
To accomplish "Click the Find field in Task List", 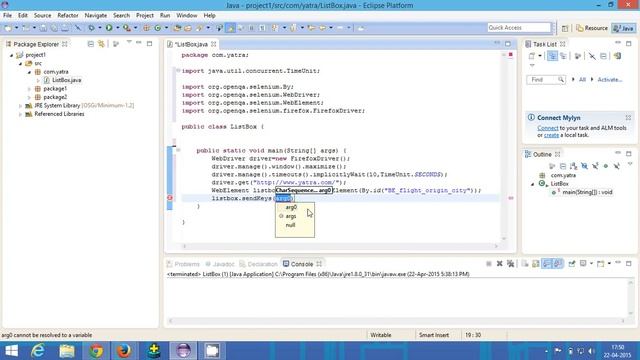I will pyautogui.click(x=546, y=80).
